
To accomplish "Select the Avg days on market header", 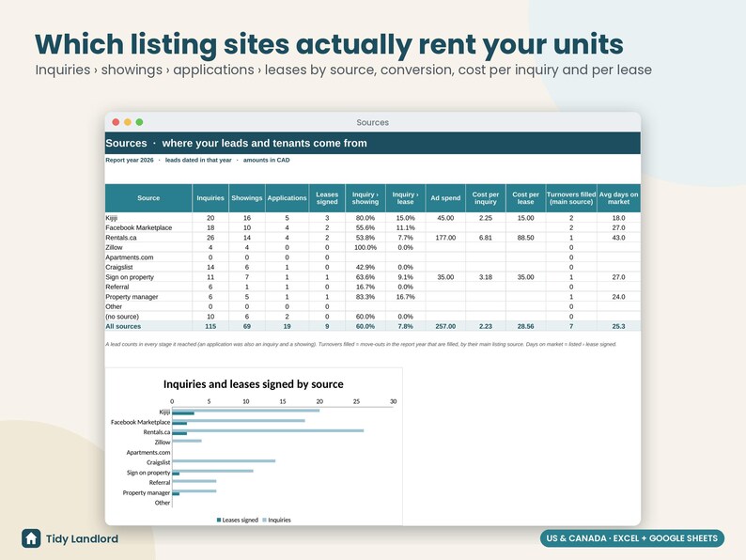I will point(618,198).
